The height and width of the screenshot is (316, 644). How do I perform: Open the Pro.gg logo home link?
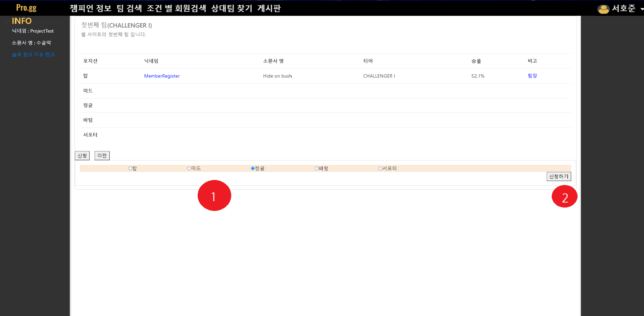[x=26, y=8]
